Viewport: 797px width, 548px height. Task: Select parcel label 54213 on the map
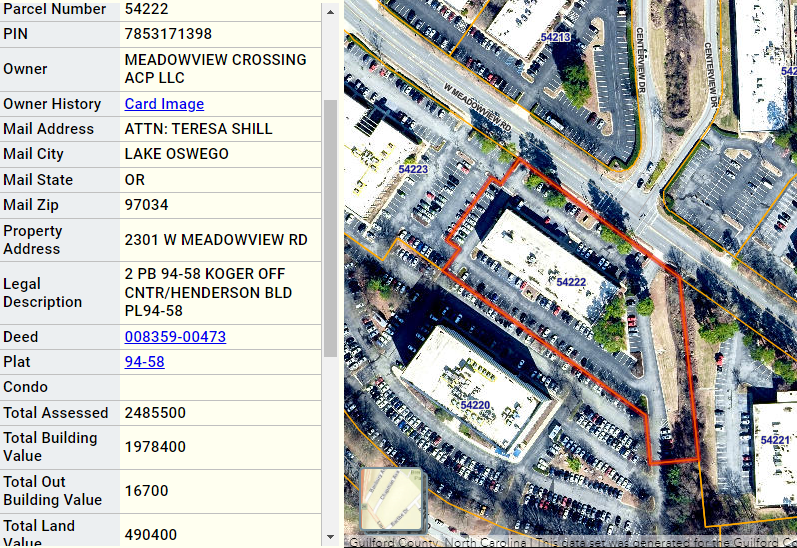[x=555, y=38]
